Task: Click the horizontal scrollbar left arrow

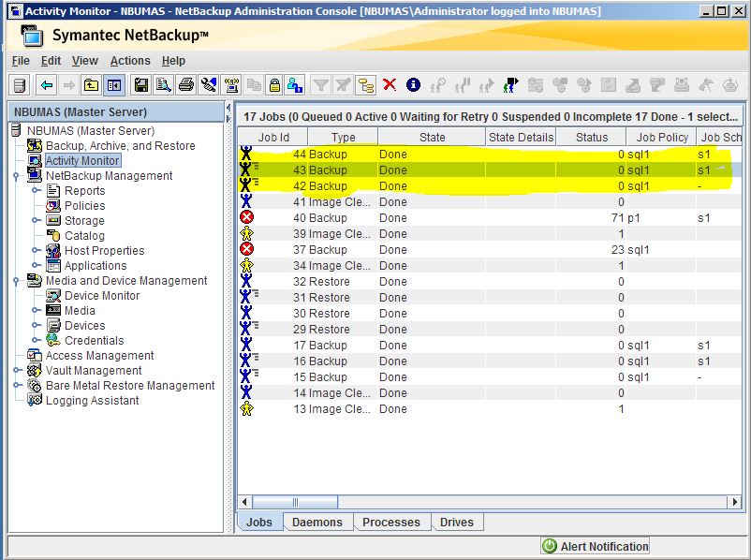Action: click(244, 502)
